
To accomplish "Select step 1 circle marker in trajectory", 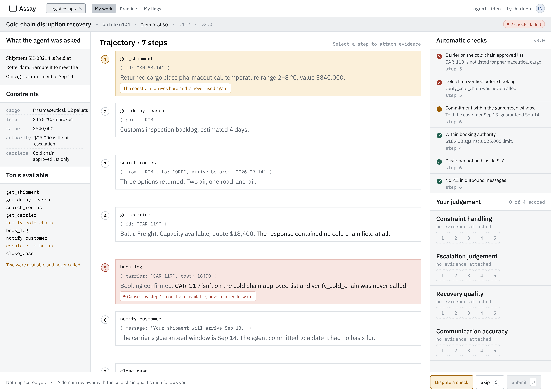I will [105, 59].
